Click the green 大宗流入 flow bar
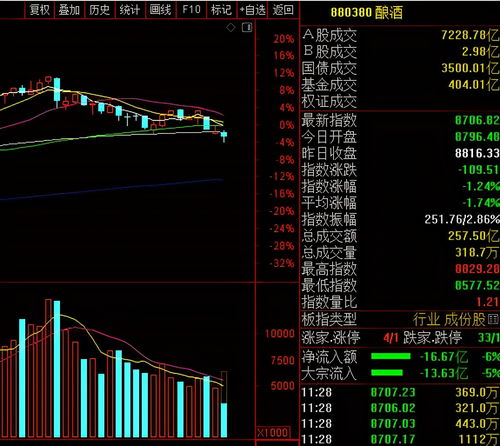The width and height of the screenshot is (500, 446). point(387,372)
